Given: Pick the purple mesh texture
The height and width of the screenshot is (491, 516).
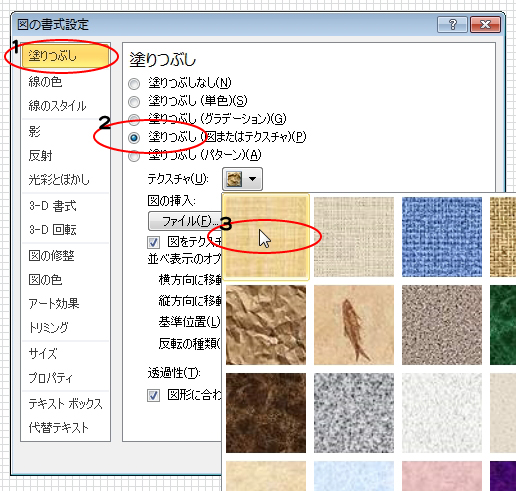Looking at the screenshot, I should point(503,476).
